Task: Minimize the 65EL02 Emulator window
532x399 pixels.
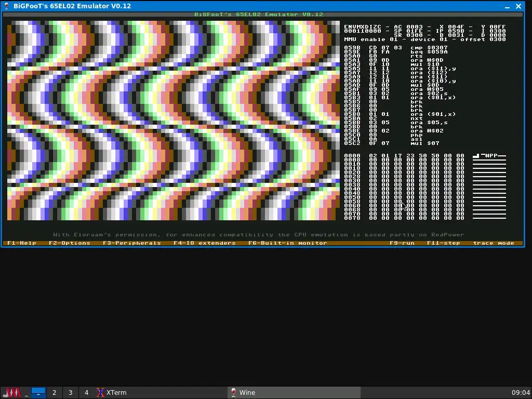Action: pyautogui.click(x=507, y=6)
